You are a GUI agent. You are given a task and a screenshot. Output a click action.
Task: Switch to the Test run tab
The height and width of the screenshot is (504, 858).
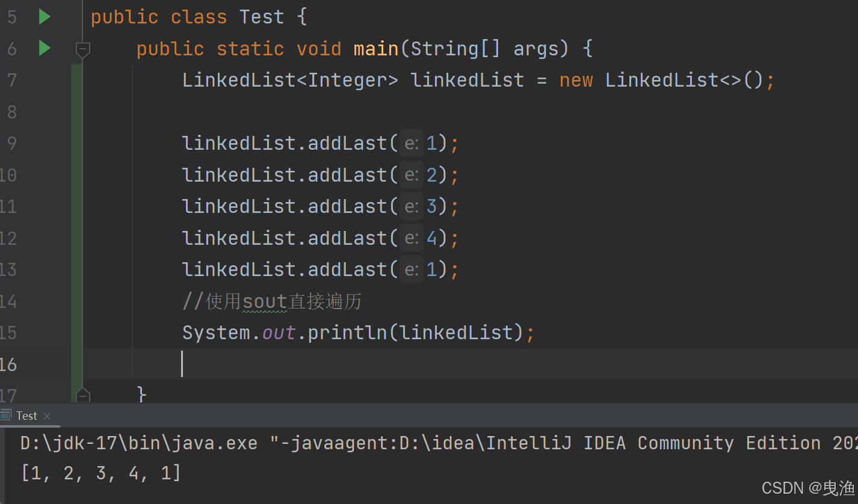26,416
